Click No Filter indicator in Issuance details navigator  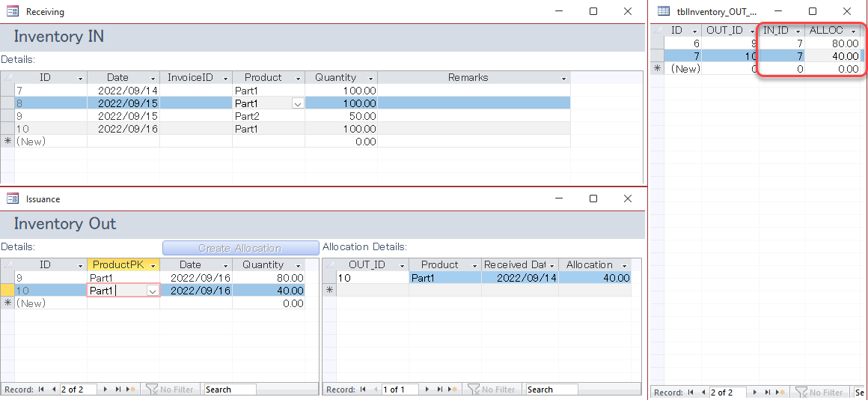tap(169, 390)
